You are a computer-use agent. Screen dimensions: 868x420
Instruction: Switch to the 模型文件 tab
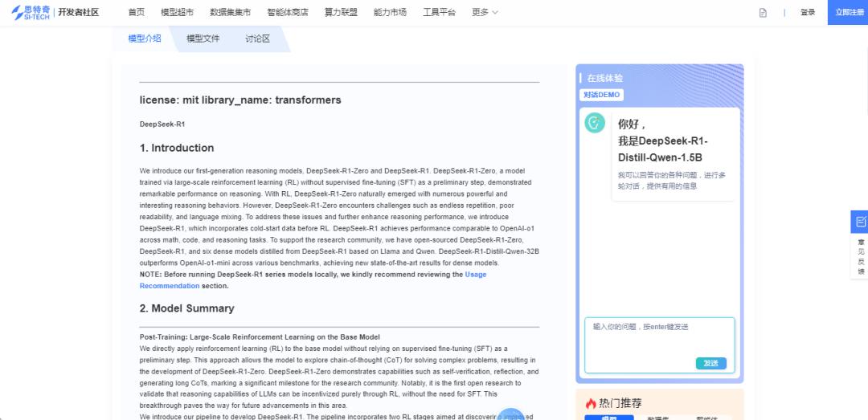[x=203, y=39]
